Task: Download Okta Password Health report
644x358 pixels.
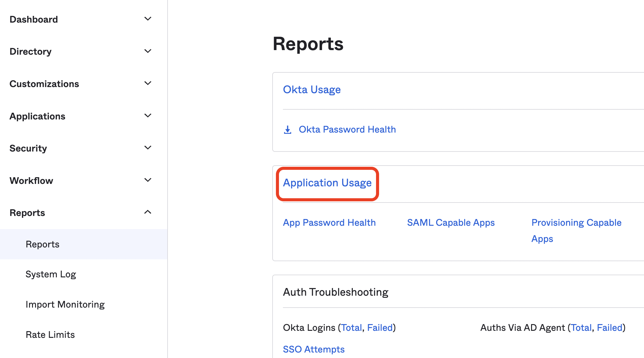Action: [x=347, y=130]
